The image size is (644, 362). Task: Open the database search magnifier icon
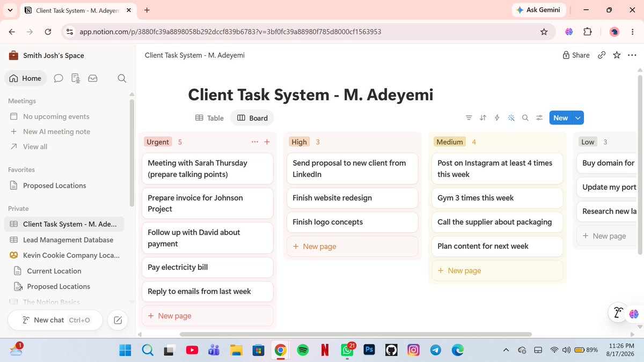pyautogui.click(x=525, y=118)
